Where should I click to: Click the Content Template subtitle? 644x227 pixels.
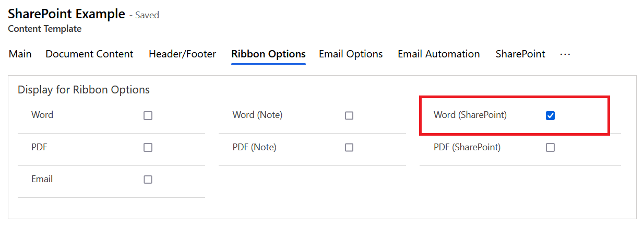[45, 29]
